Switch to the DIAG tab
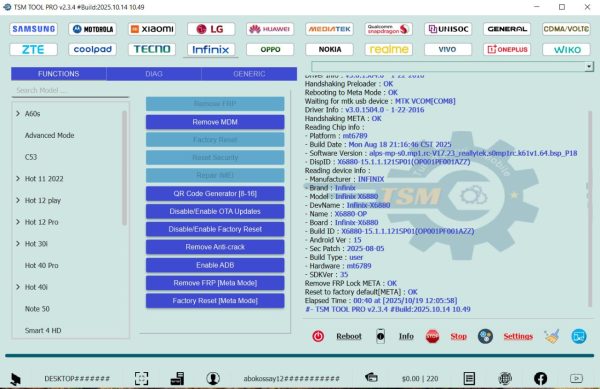This screenshot has width=600, height=389. tap(154, 74)
